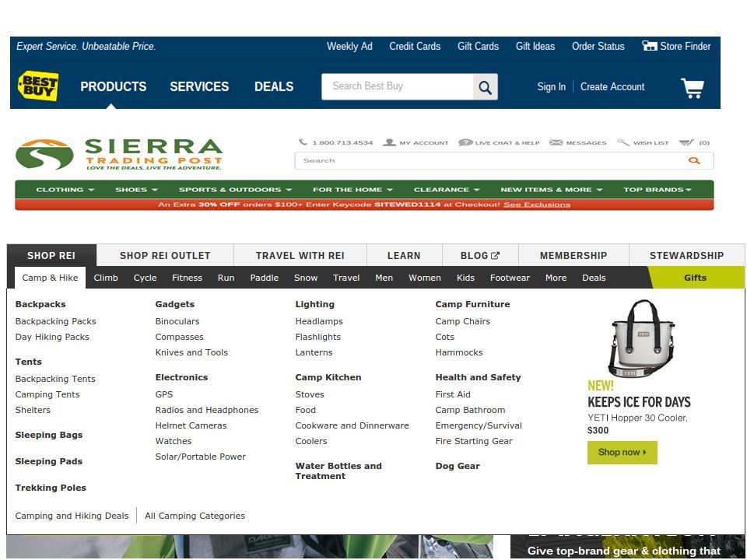Select the Footwear category in REI nav
This screenshot has height=560, width=747.
click(x=510, y=278)
